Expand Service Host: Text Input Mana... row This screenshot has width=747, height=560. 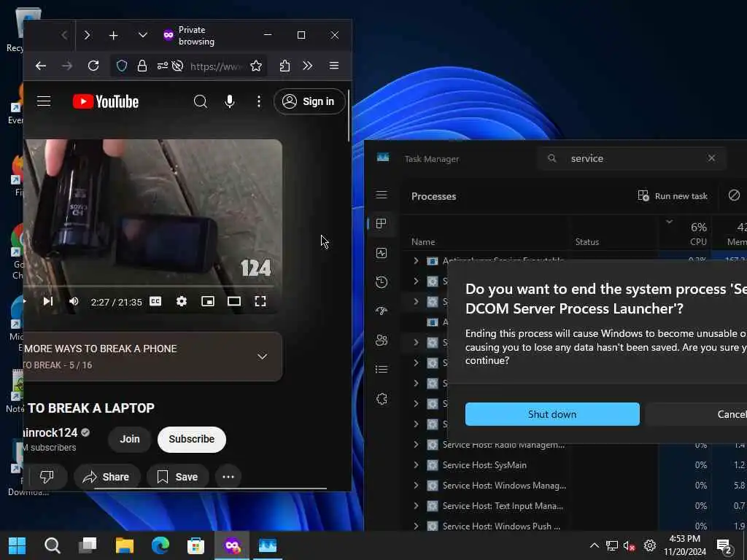(x=416, y=506)
